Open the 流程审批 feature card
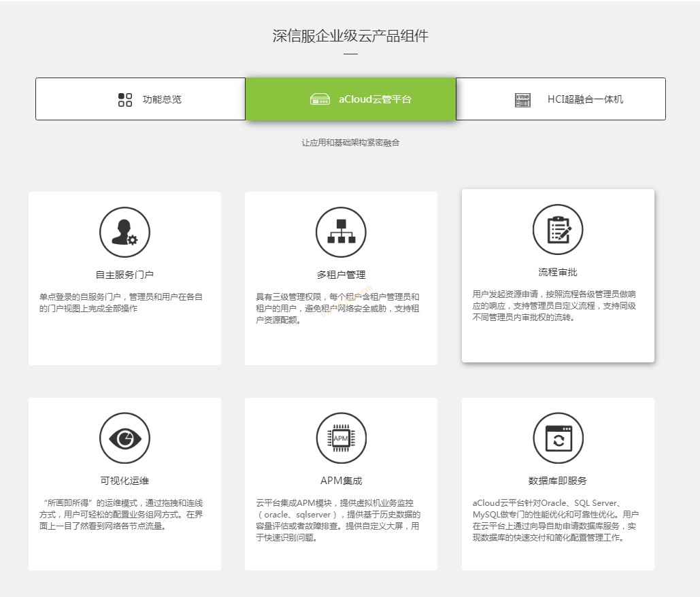The width and height of the screenshot is (700, 597). pyautogui.click(x=557, y=275)
